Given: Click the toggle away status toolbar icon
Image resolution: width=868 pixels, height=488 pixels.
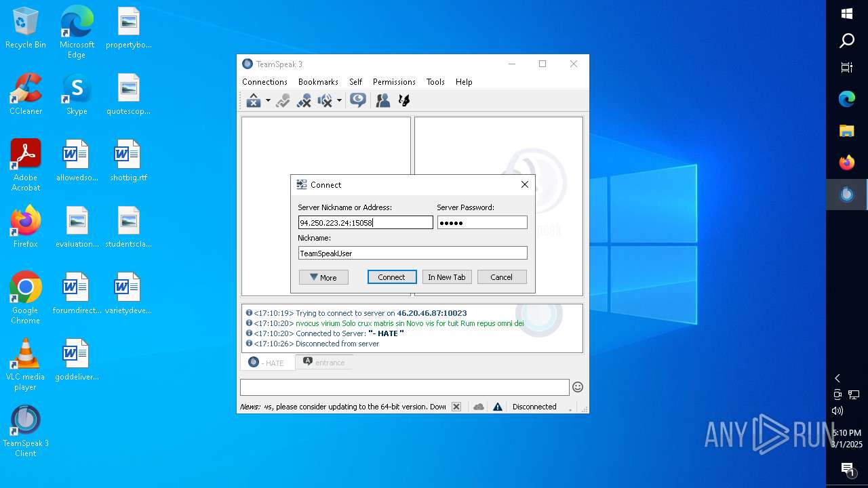Looking at the screenshot, I should [x=283, y=101].
